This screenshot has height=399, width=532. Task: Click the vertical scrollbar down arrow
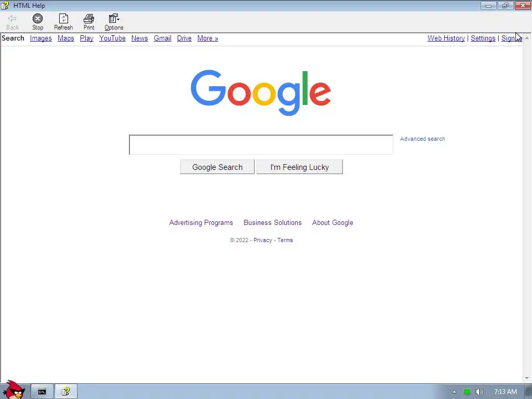click(527, 378)
